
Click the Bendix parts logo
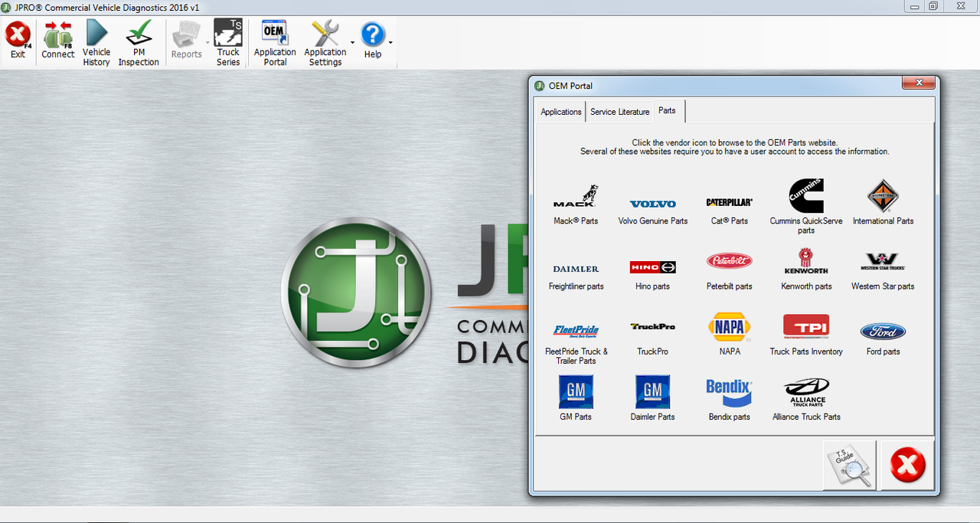click(729, 391)
